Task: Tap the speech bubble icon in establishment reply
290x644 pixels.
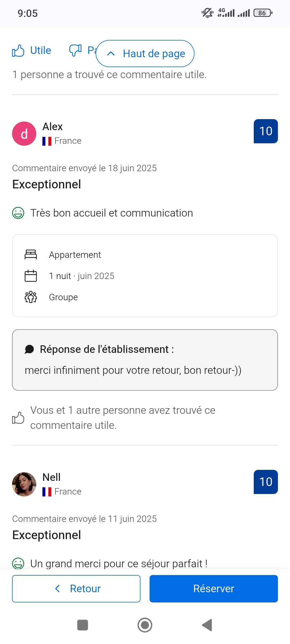Action: tap(29, 349)
